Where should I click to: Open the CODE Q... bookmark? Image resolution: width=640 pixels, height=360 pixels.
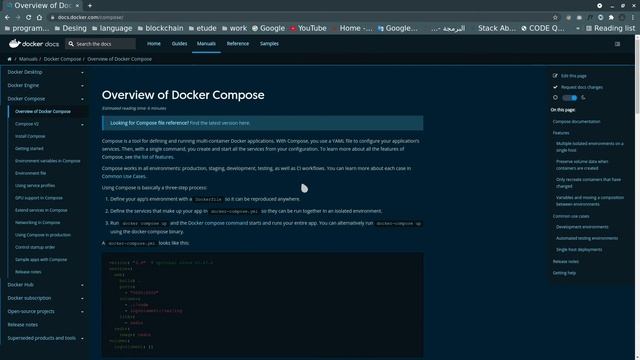tap(543, 28)
